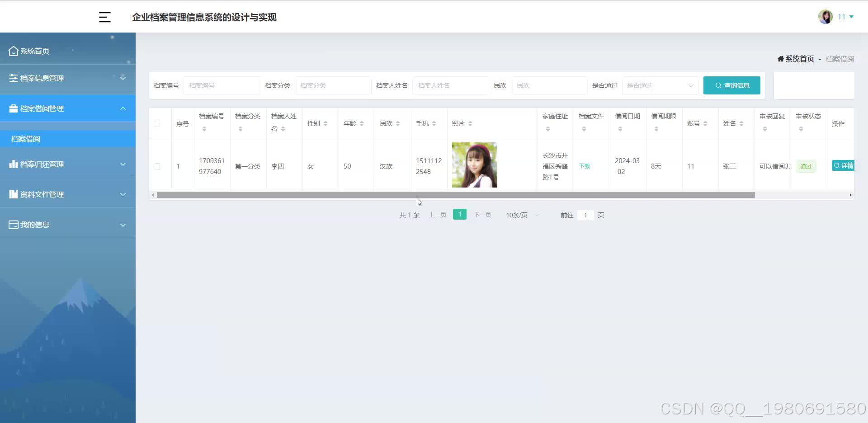This screenshot has height=423, width=868.
Task: Click the 我的信息 card icon
Action: point(14,225)
